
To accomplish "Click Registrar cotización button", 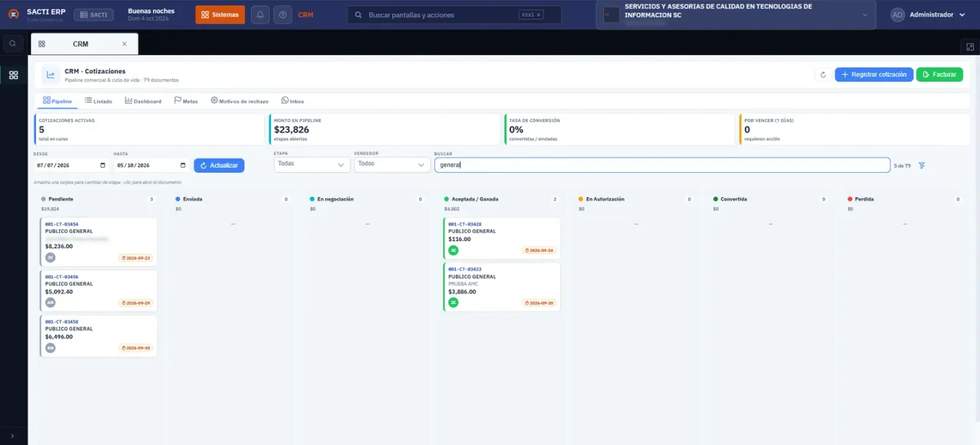I will point(874,75).
